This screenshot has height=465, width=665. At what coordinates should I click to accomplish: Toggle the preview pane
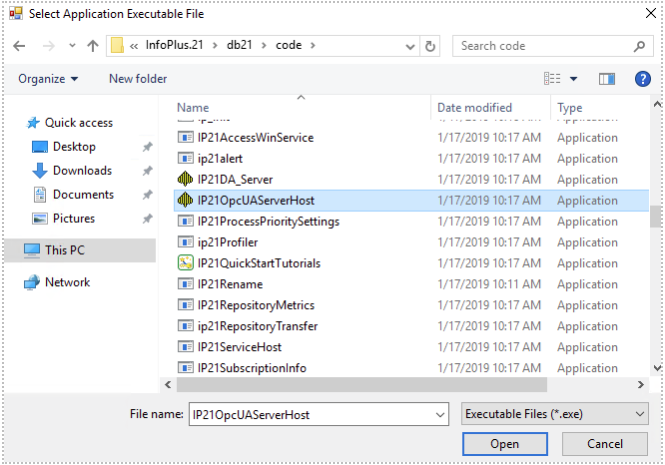coord(607,79)
